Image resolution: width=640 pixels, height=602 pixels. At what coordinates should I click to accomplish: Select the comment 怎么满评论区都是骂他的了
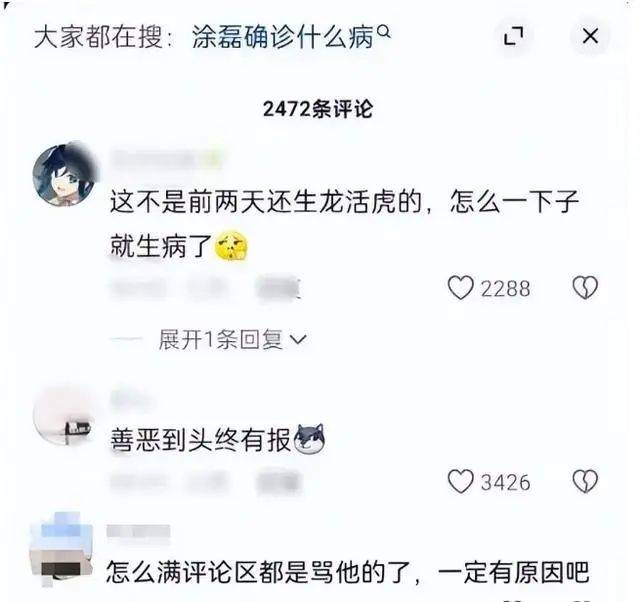point(258,572)
